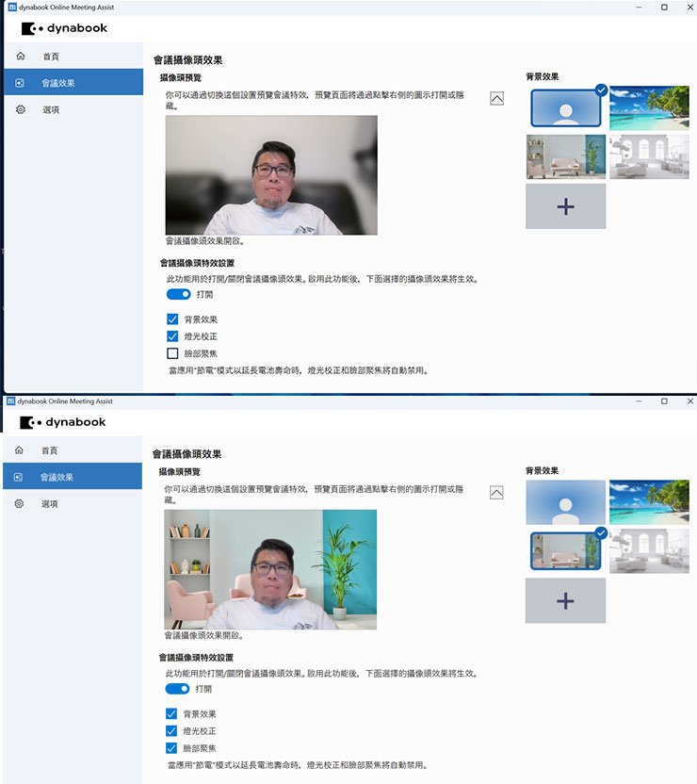Collapse camera preview in lower window
697x784 pixels.
pos(496,493)
